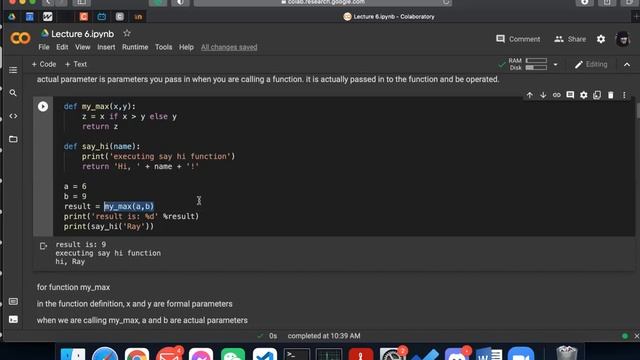640x360 pixels.
Task: Open Google Chrome from the Dock
Action: (x=137, y=353)
